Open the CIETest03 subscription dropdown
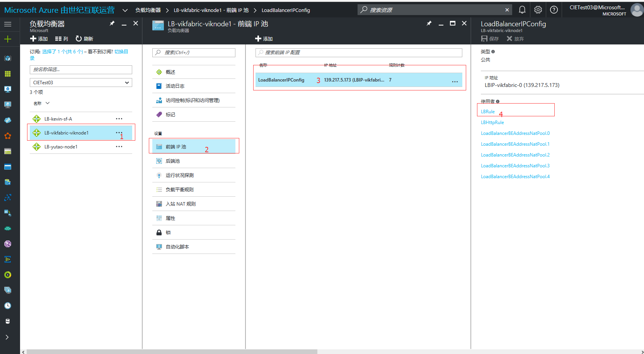This screenshot has height=354, width=644. (81, 83)
